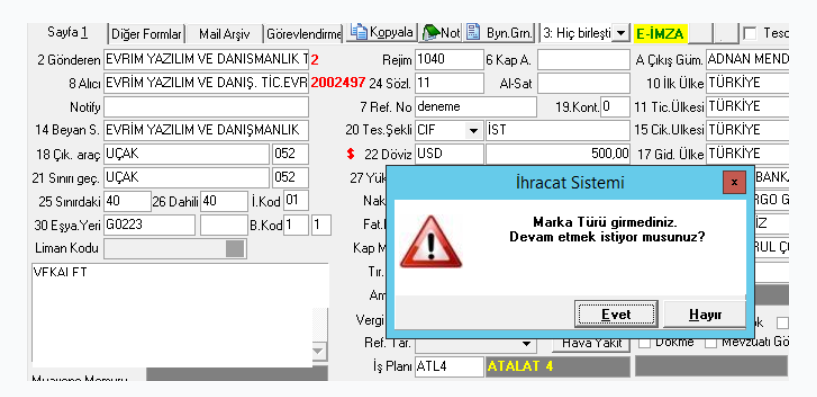Click the 24 Sözl. field showing 11
817x397 pixels.
coord(449,83)
